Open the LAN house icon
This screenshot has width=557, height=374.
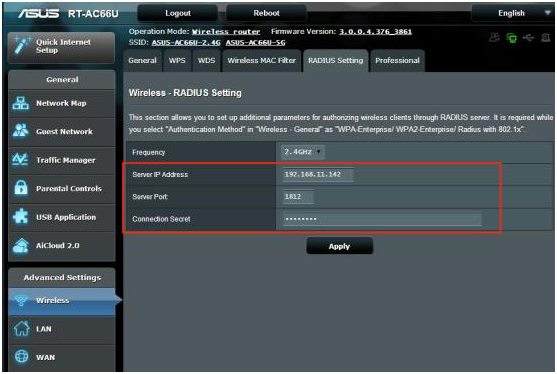click(21, 328)
